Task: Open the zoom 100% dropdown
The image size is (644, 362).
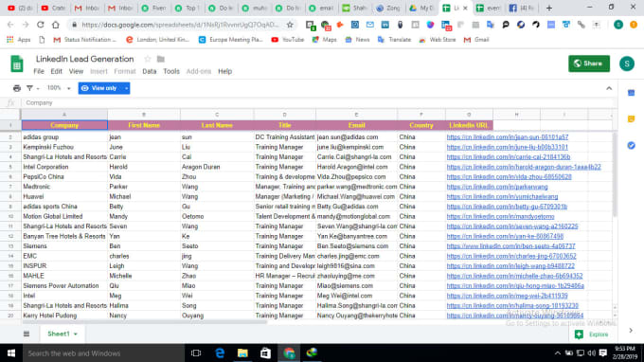Action: (x=59, y=88)
